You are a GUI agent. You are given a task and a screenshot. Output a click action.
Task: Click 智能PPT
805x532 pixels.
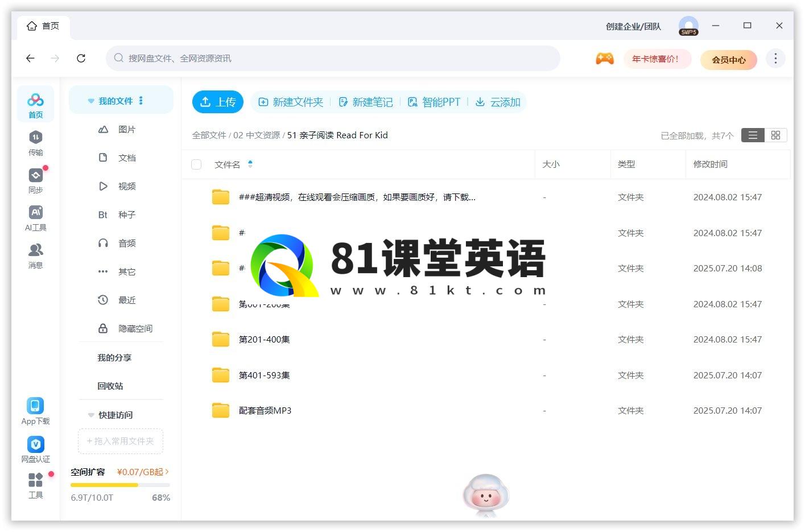coord(434,102)
